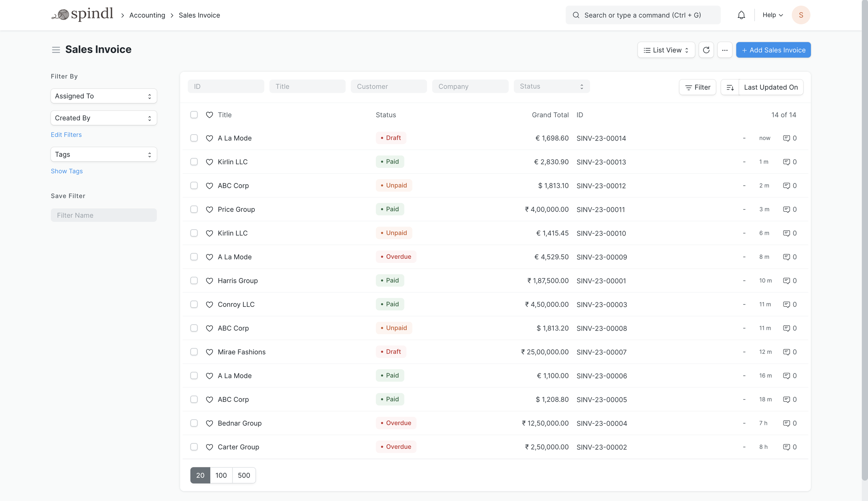
Task: Open the notifications bell
Action: pos(741,15)
